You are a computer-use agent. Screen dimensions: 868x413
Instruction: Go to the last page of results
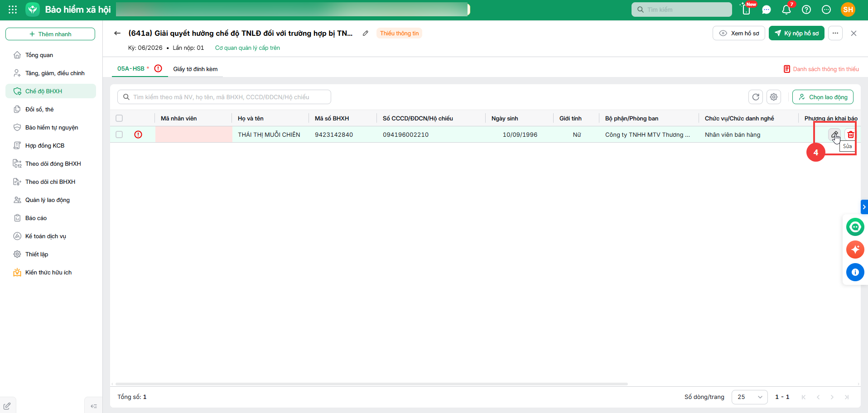click(847, 397)
